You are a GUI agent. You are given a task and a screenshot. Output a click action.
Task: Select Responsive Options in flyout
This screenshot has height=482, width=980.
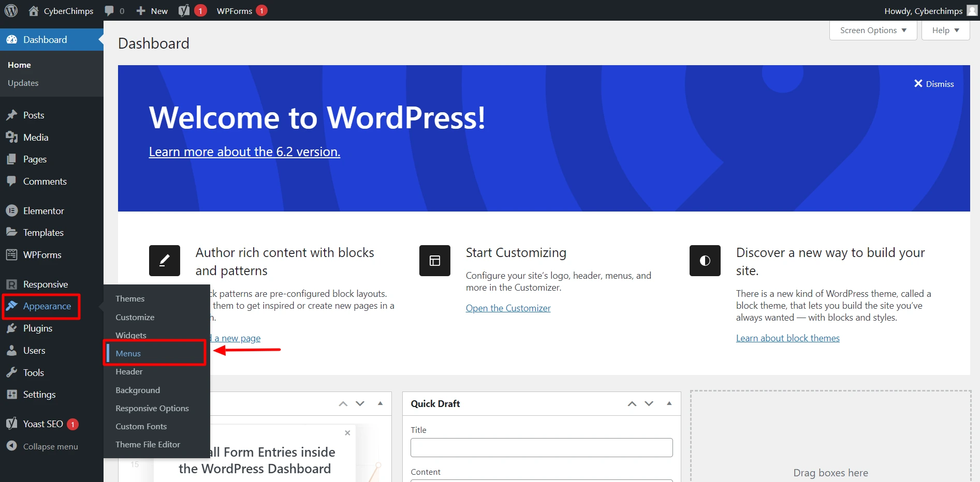[x=152, y=408]
